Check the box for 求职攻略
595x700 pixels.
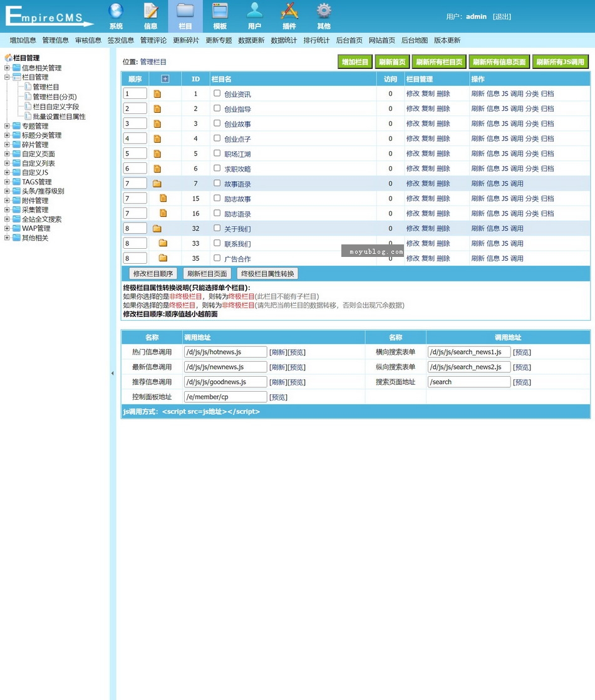pos(217,168)
